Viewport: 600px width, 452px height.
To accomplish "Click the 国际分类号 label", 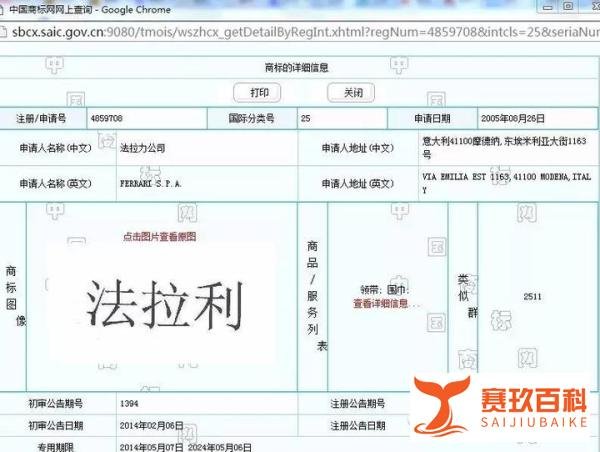I will 251,118.
